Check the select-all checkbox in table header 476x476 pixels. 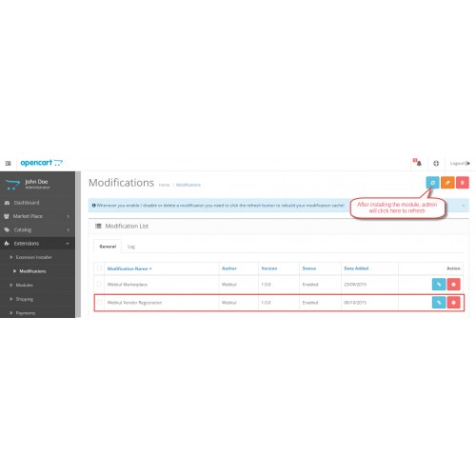(x=99, y=268)
